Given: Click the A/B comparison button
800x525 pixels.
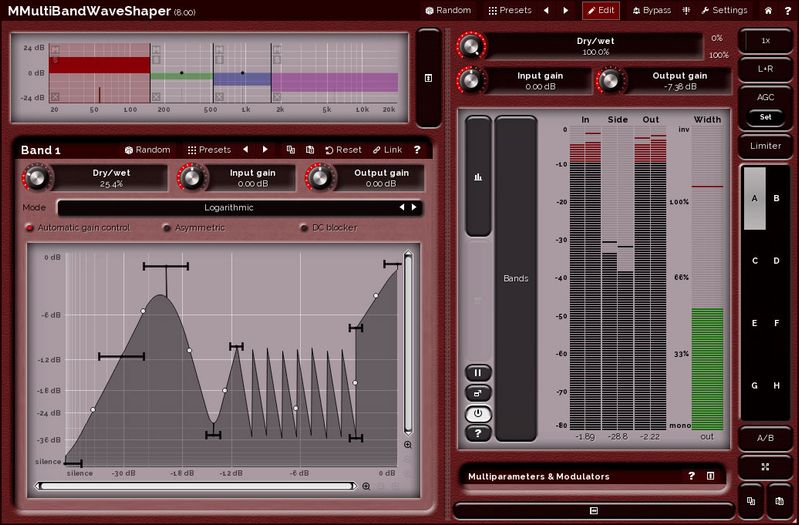Looking at the screenshot, I should [x=765, y=438].
